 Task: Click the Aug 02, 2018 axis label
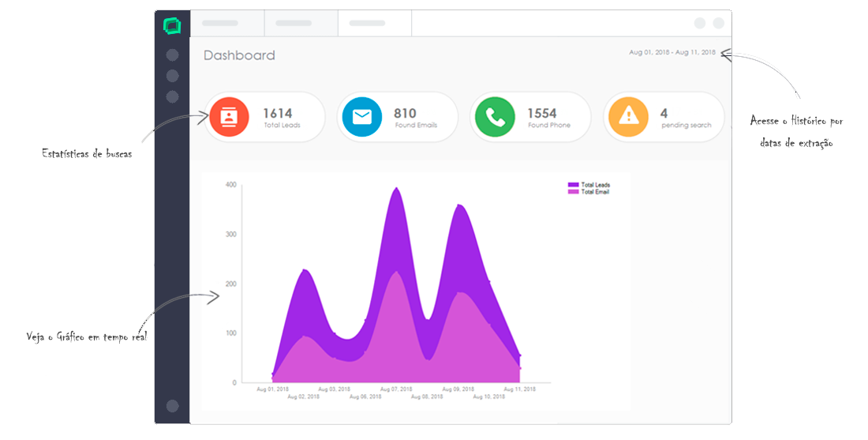303,397
